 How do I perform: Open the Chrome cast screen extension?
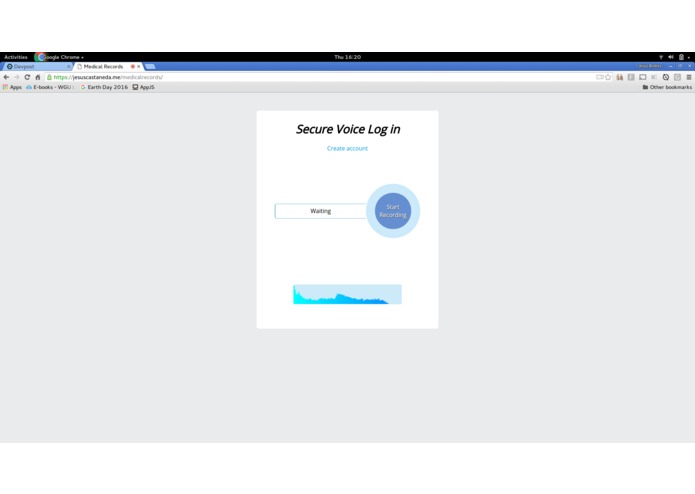click(x=643, y=77)
